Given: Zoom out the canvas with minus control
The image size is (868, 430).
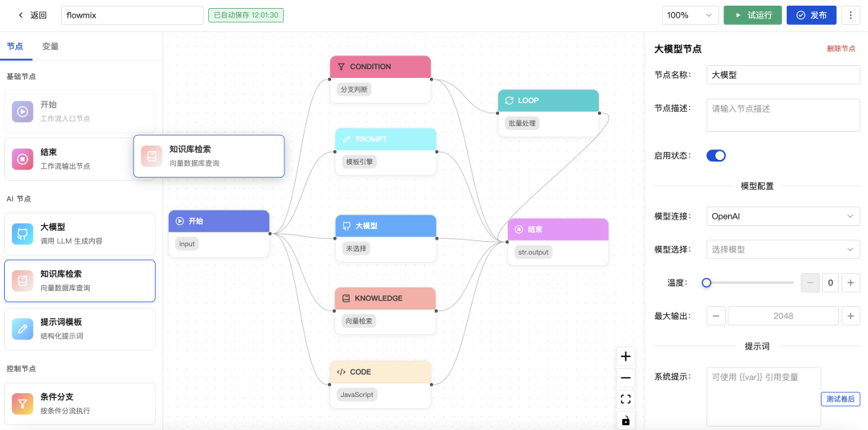Looking at the screenshot, I should pyautogui.click(x=625, y=378).
